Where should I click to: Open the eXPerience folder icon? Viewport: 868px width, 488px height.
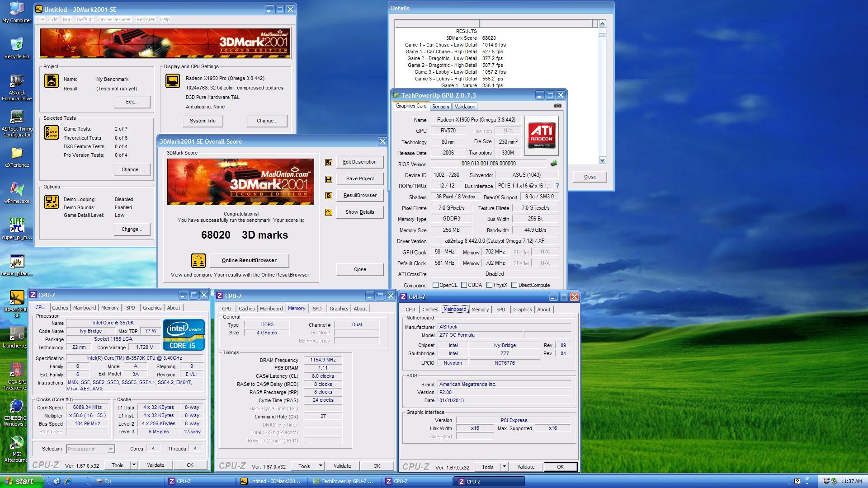tap(17, 157)
